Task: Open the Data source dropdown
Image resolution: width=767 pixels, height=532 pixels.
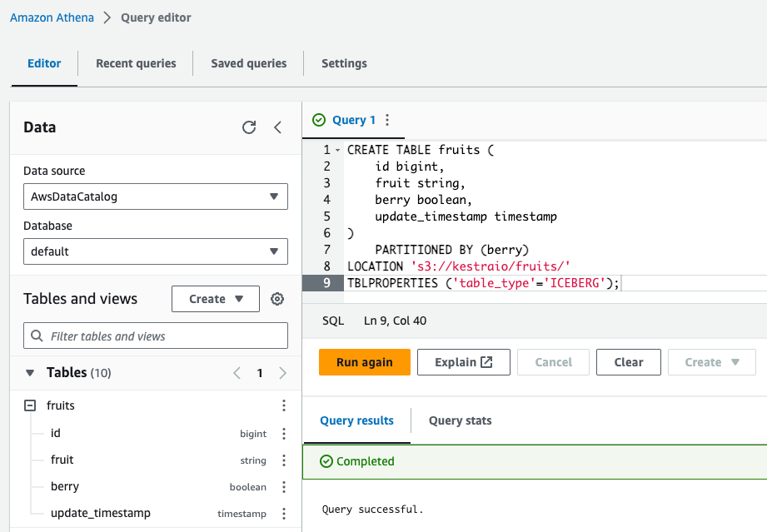Action: [x=155, y=196]
